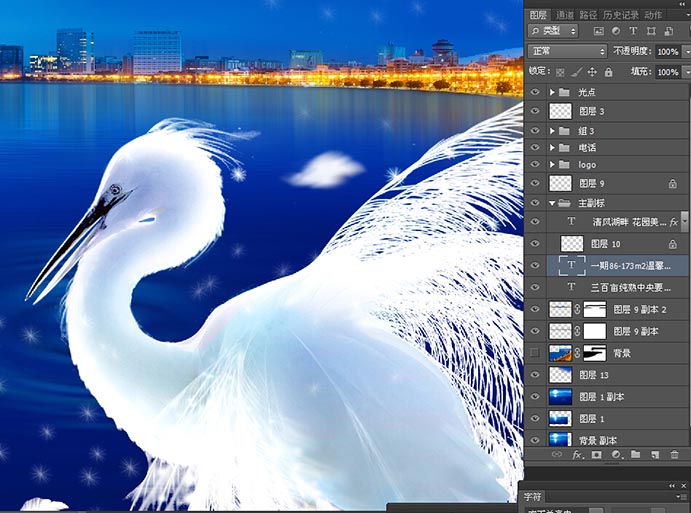The width and height of the screenshot is (691, 513).
Task: Click lock image pixels brush icon
Action: pyautogui.click(x=576, y=72)
